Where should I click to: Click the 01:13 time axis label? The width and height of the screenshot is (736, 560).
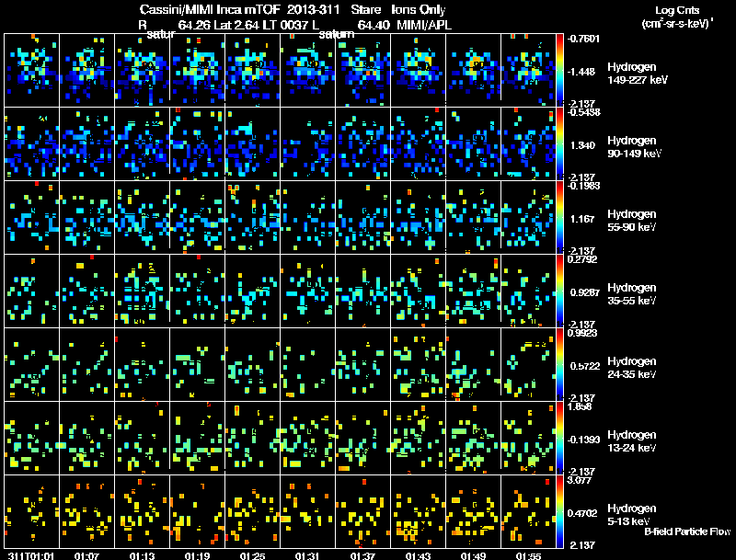(x=142, y=555)
